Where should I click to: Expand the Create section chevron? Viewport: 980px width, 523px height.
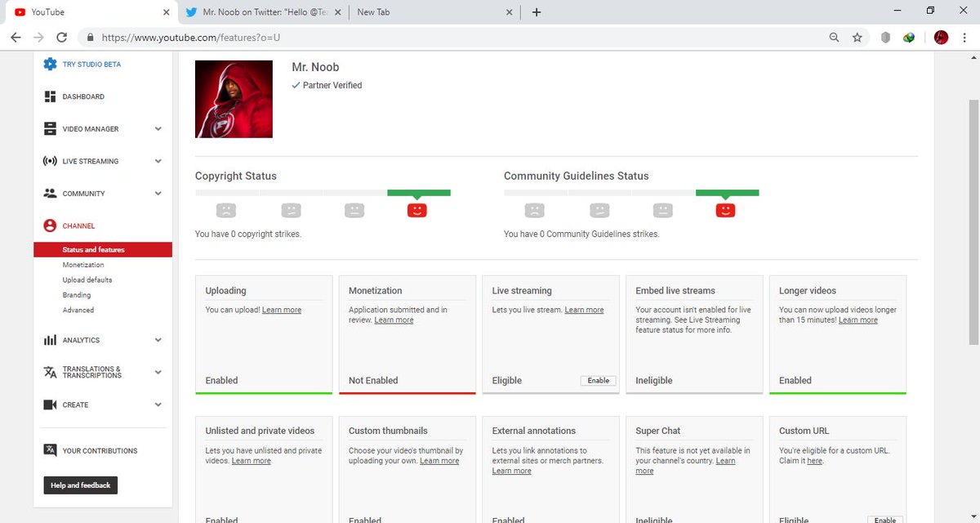[158, 405]
